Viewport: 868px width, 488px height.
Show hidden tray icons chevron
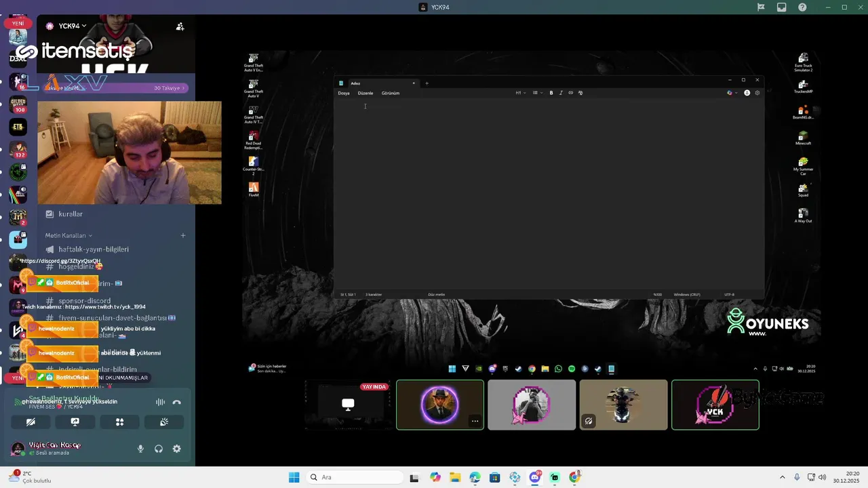click(782, 477)
